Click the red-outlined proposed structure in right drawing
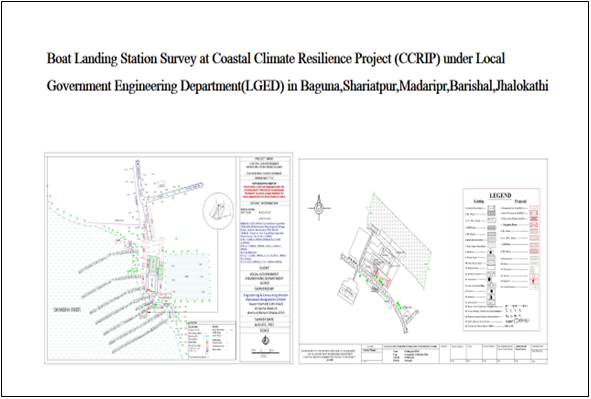The image size is (591, 399). click(x=384, y=278)
